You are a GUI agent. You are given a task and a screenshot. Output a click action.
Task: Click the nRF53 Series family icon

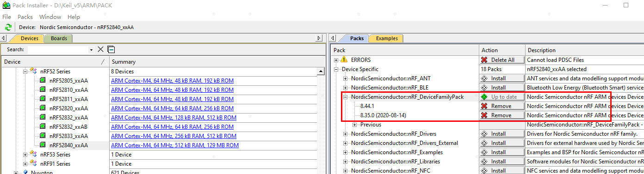click(x=33, y=155)
